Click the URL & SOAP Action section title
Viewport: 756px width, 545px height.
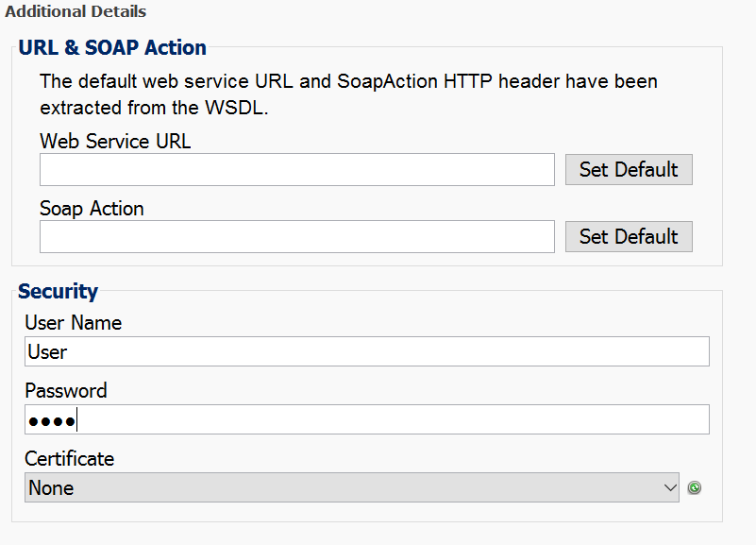coord(111,47)
